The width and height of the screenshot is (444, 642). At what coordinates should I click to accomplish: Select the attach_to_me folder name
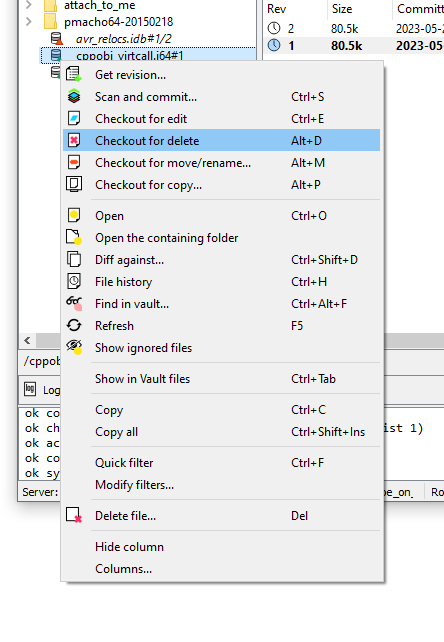coord(100,5)
